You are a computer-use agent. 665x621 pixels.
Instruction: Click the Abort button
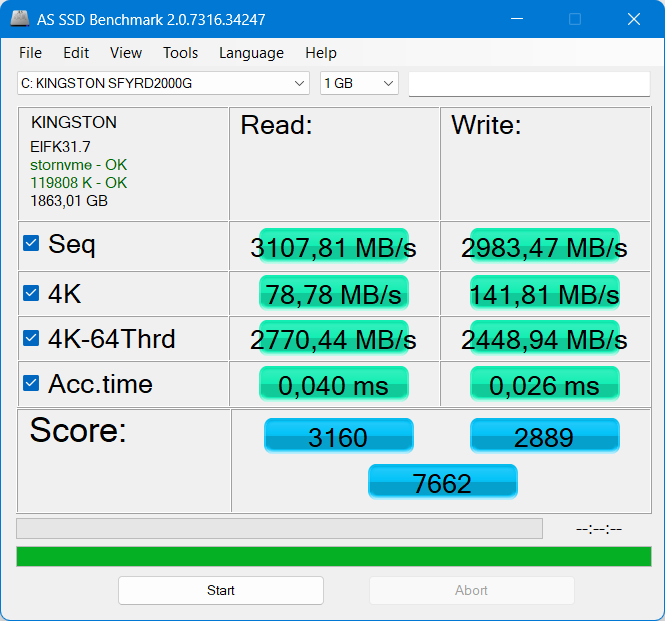pos(472,590)
